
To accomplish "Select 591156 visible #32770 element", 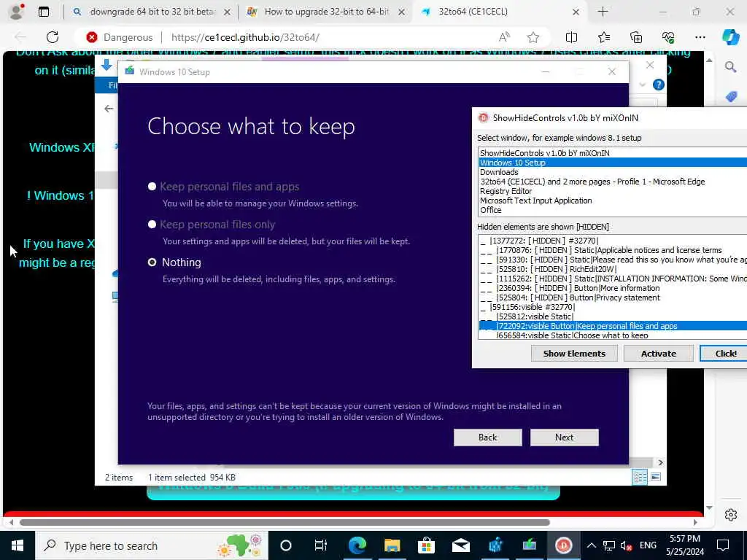I will click(613, 307).
